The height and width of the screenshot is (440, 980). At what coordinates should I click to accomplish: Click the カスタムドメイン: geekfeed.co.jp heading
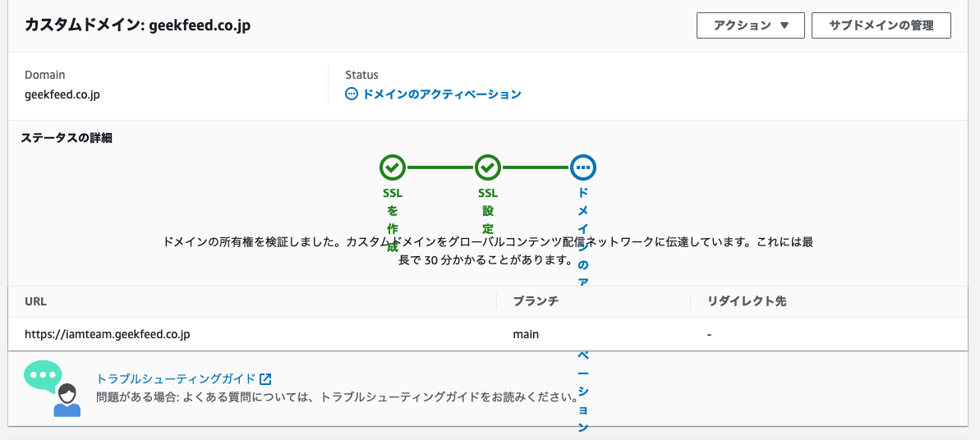tap(137, 25)
